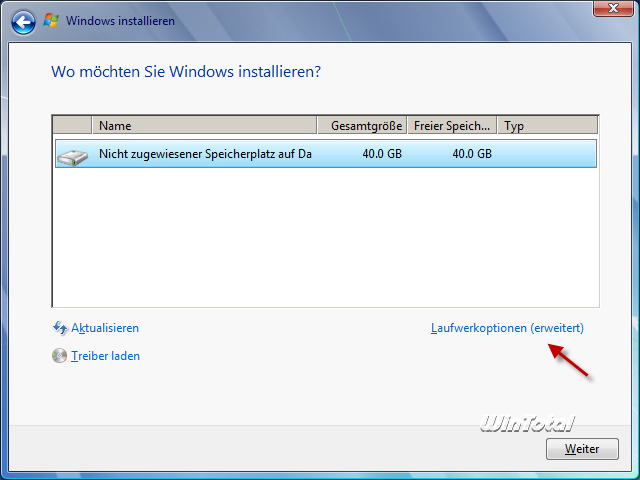640x480 pixels.
Task: Sort by the Typ column header
Action: 548,125
